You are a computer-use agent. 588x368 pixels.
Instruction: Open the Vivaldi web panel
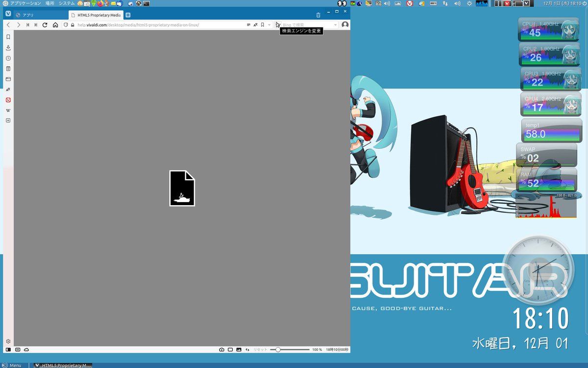[x=8, y=100]
